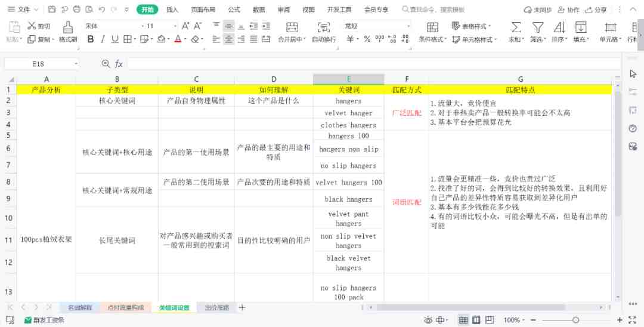The height and width of the screenshot is (327, 644).
Task: Open the number format dropdown (常规)
Action: point(408,26)
